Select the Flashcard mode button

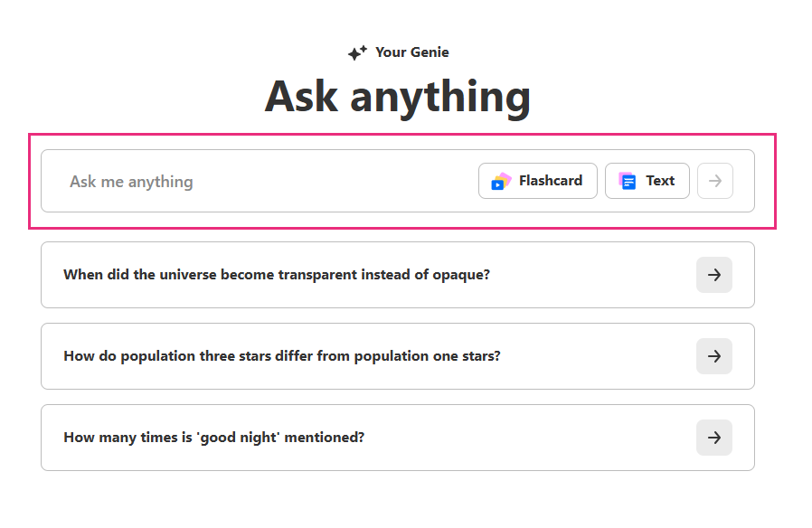tap(537, 181)
